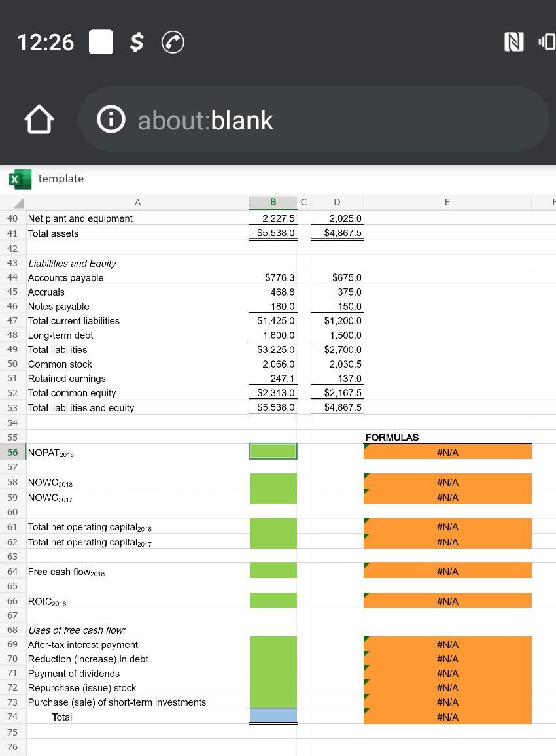The width and height of the screenshot is (556, 756).
Task: Select row 40 header
Action: click(12, 218)
